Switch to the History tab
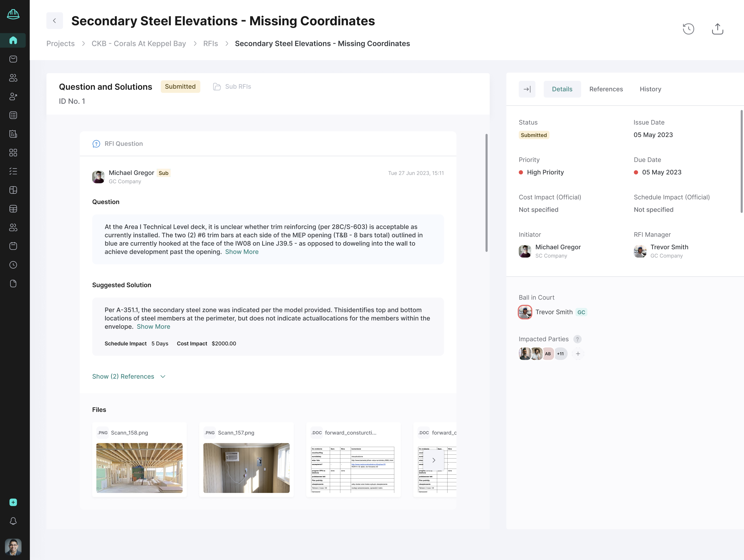Viewport: 744px width, 560px height. click(650, 89)
